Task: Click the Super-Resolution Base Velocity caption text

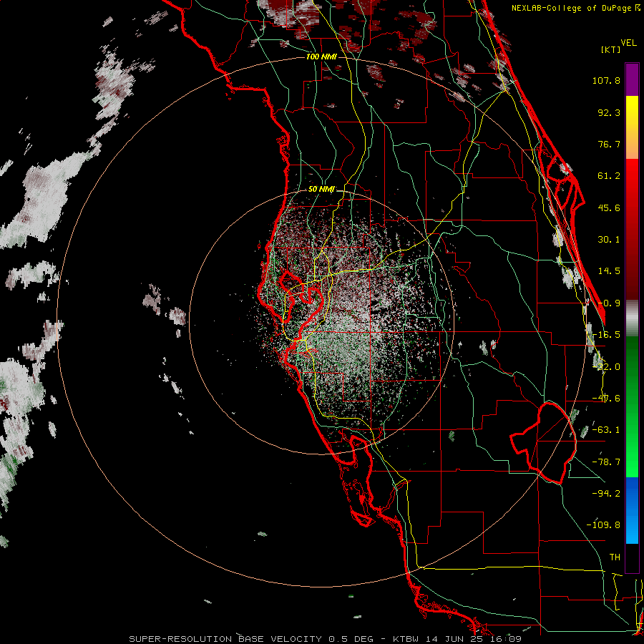Action: [326, 639]
